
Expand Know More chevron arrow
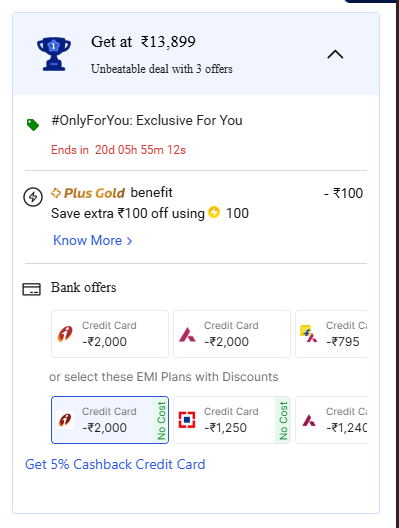129,241
